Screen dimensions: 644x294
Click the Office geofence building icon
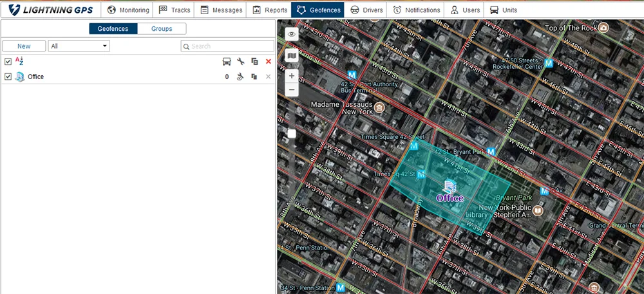pos(20,77)
